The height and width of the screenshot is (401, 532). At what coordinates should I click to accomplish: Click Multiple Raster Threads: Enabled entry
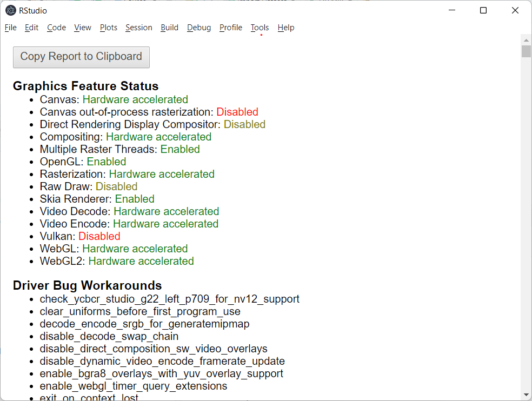pyautogui.click(x=120, y=149)
